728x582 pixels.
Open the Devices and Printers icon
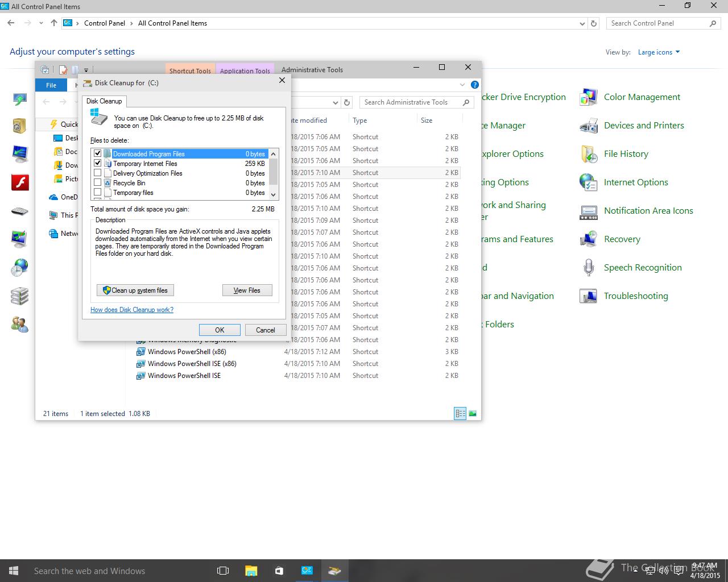[x=588, y=126]
